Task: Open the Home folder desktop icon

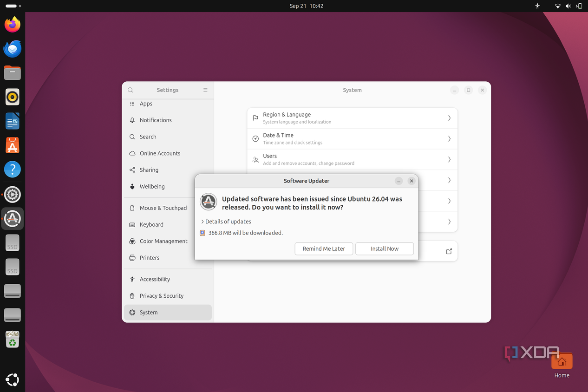Action: pos(562,366)
